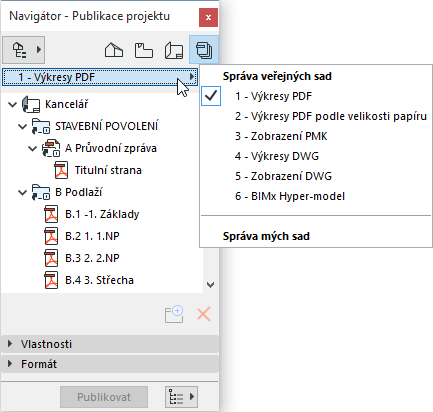
Task: Collapse the A Průvodní zpráva node
Action: 33,148
